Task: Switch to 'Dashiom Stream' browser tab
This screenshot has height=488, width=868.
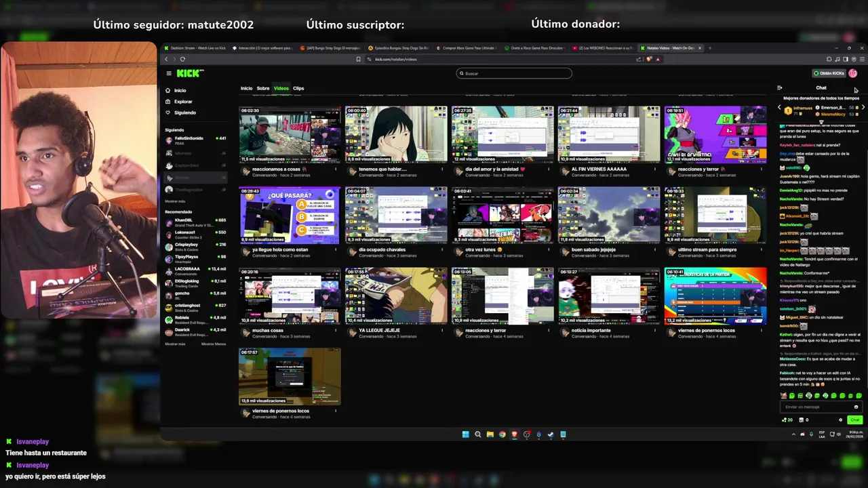Action: pyautogui.click(x=195, y=48)
